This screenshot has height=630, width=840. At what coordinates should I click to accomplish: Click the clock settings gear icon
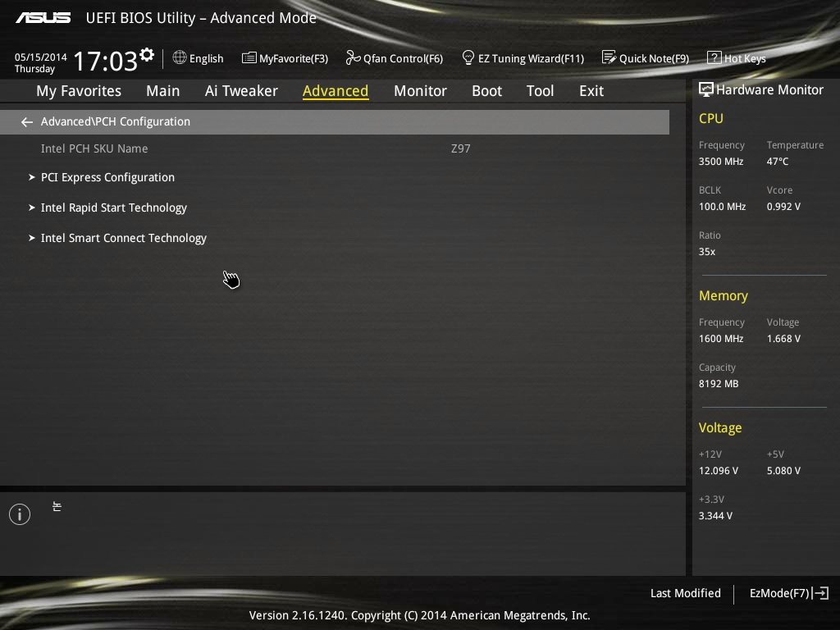[147, 55]
